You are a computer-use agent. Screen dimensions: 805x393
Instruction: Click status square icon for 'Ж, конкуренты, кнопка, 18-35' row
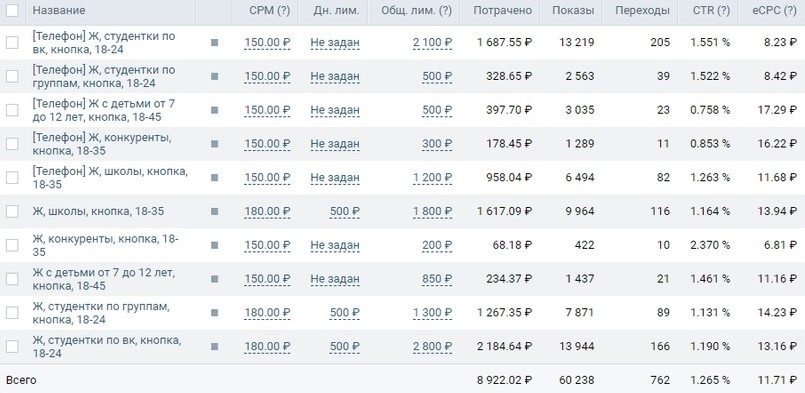[215, 245]
